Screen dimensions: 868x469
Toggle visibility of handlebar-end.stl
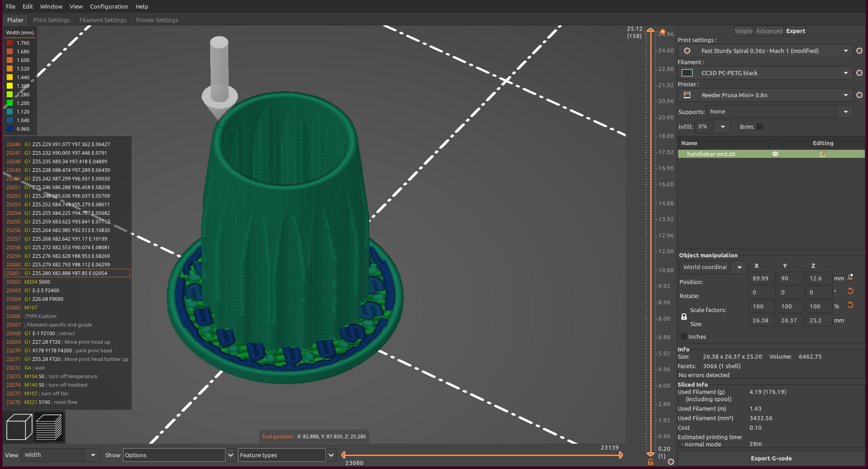(775, 154)
